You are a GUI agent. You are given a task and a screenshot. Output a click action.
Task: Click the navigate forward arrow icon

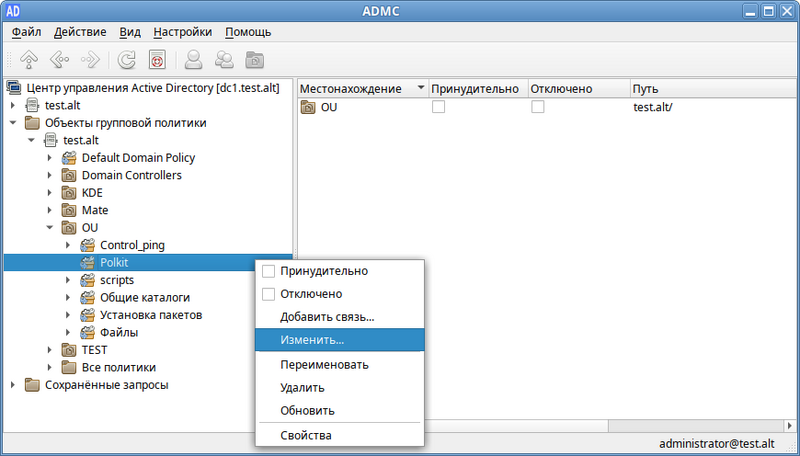pyautogui.click(x=90, y=60)
